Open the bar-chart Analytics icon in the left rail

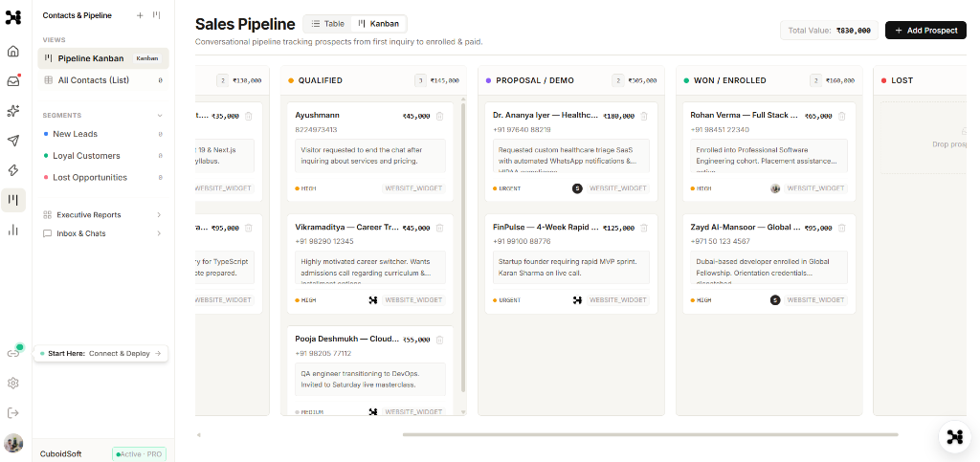[x=13, y=230]
